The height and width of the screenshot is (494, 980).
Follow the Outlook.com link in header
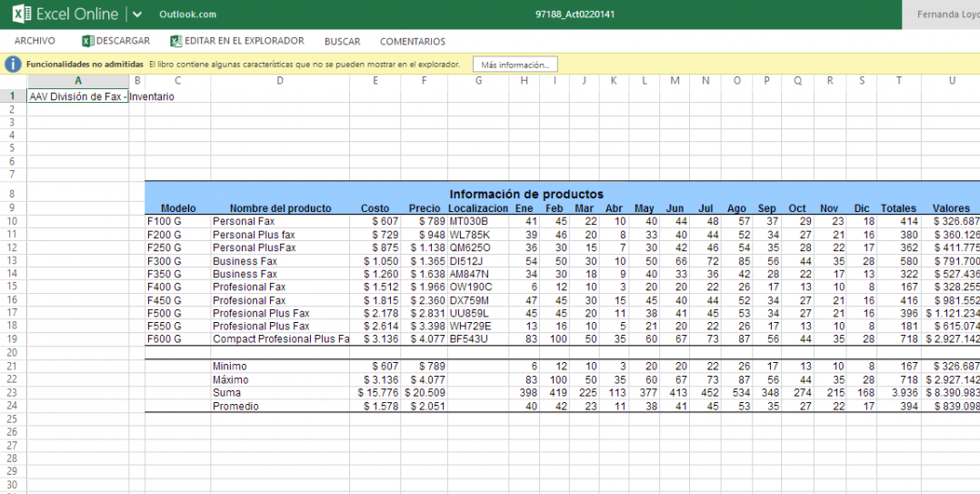click(187, 15)
